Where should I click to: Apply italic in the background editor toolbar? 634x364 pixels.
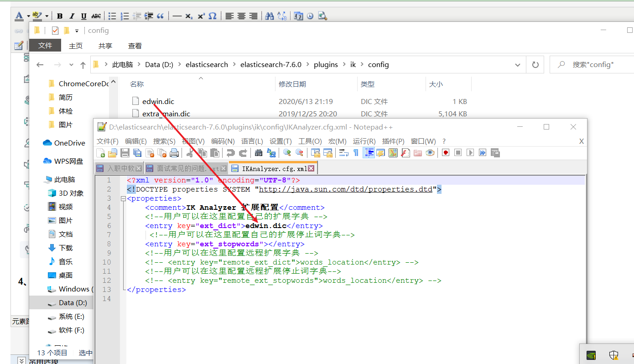coord(72,16)
